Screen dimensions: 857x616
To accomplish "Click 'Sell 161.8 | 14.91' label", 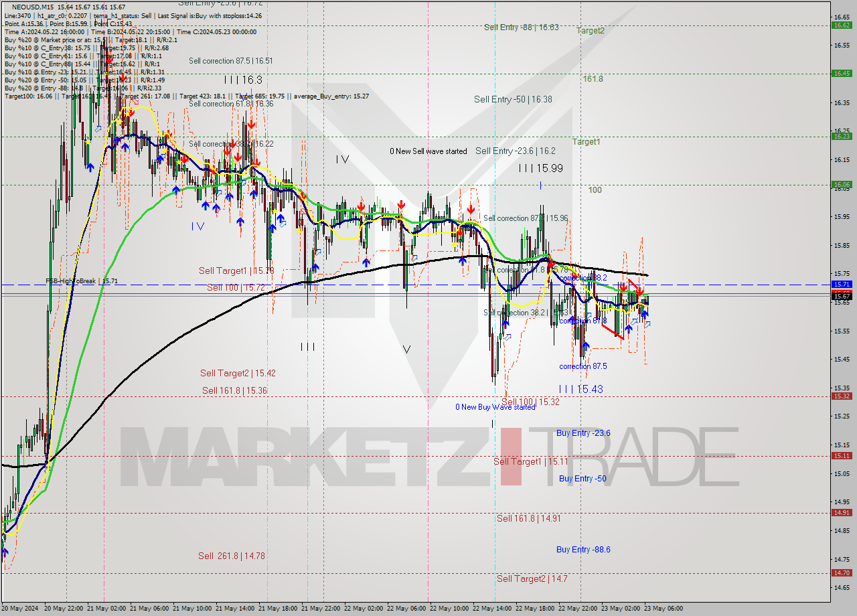I will 529,518.
